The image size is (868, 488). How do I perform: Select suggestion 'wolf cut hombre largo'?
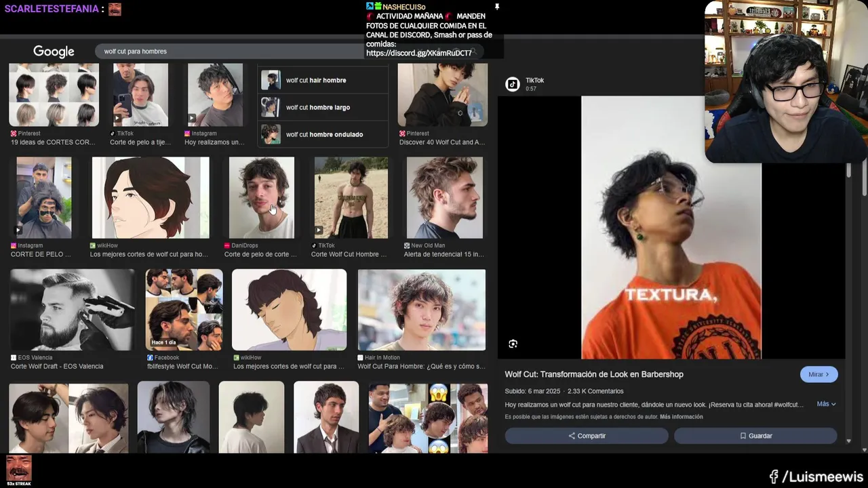coord(323,107)
